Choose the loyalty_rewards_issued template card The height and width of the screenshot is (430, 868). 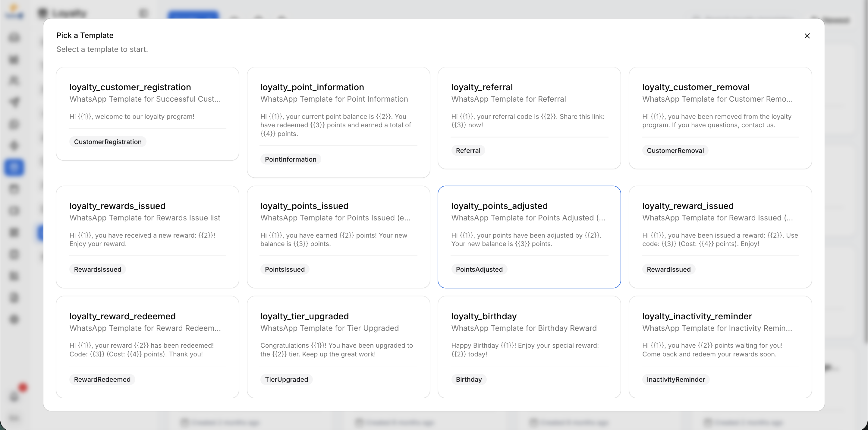pyautogui.click(x=147, y=237)
